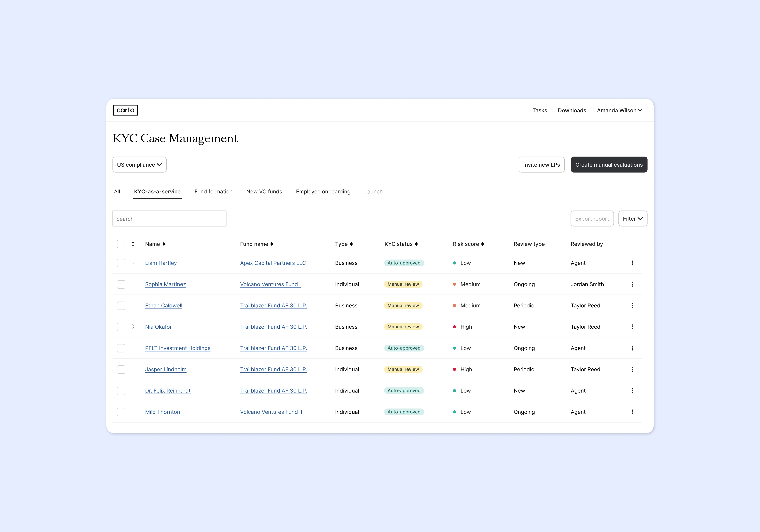Select the PFLT Investment Holdings row checkbox
The image size is (760, 532).
coord(121,348)
